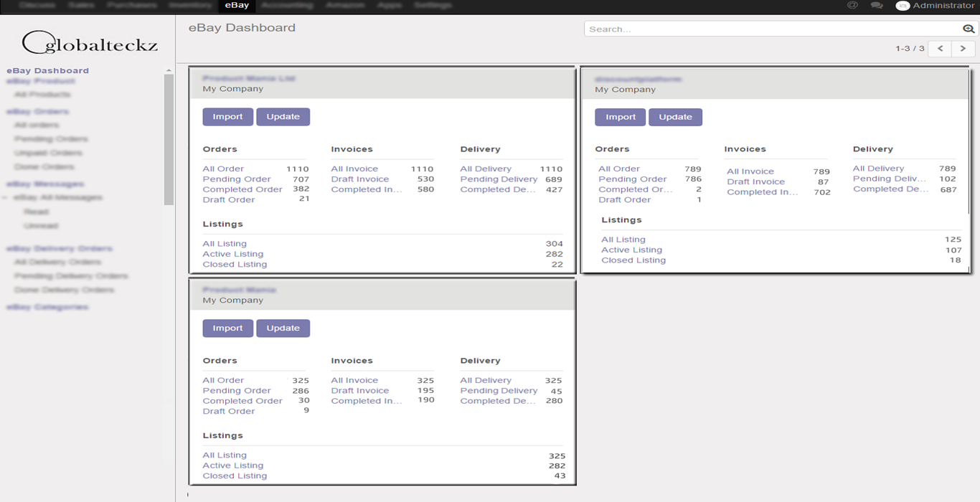
Task: Open Draft Invoice link showing 530
Action: tap(360, 179)
